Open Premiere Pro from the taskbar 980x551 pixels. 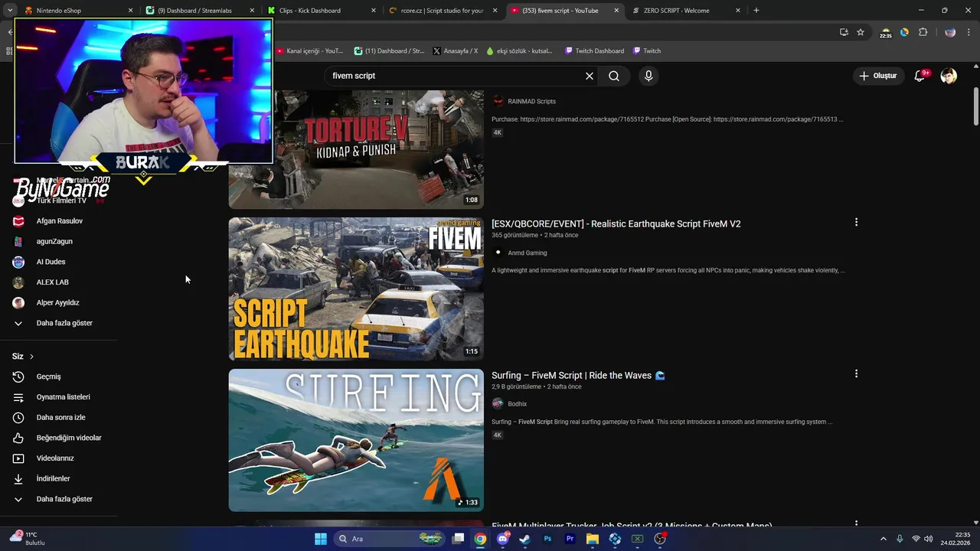[570, 539]
